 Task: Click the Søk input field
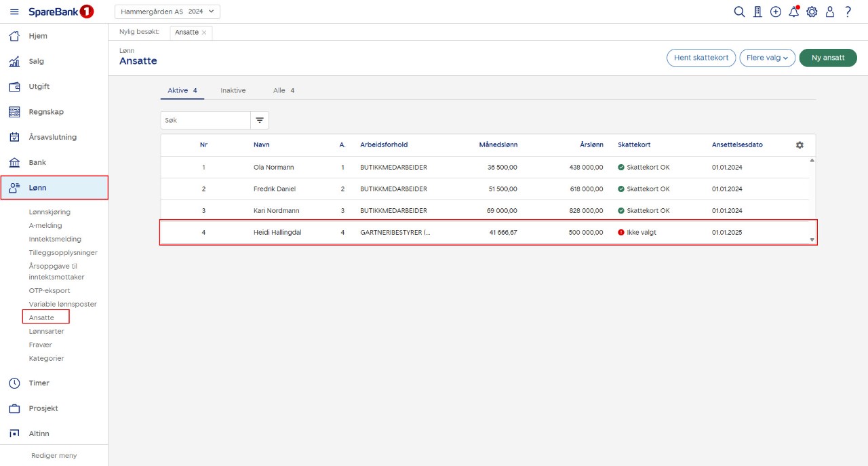(205, 120)
